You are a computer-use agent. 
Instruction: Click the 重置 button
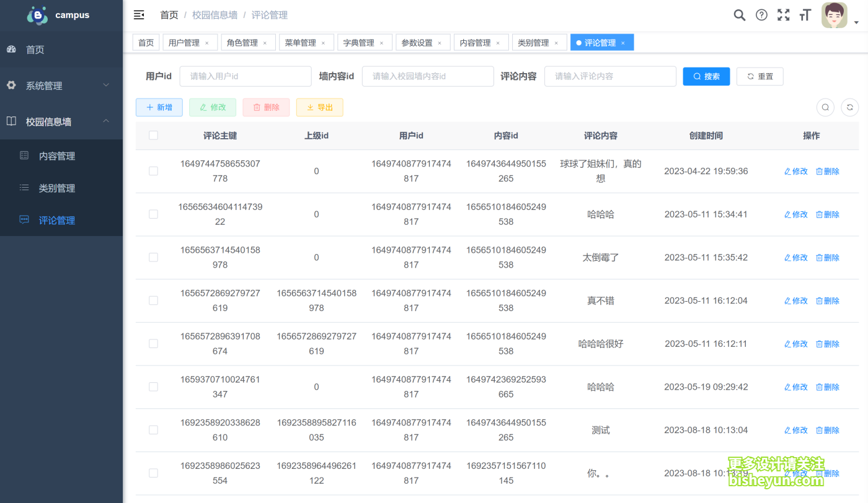[760, 76]
